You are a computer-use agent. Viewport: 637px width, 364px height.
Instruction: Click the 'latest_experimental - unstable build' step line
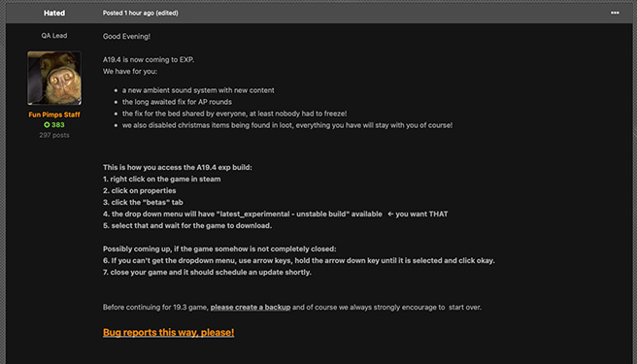coord(275,215)
